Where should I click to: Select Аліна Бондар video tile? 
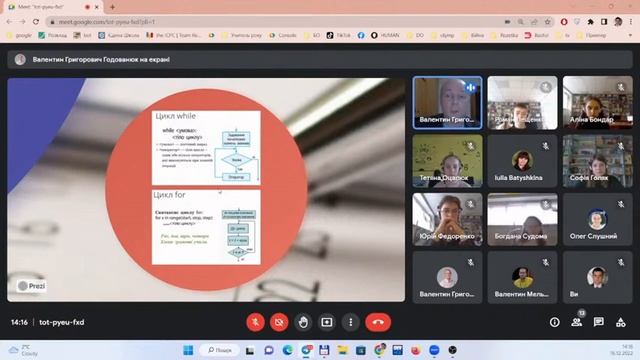coord(598,102)
